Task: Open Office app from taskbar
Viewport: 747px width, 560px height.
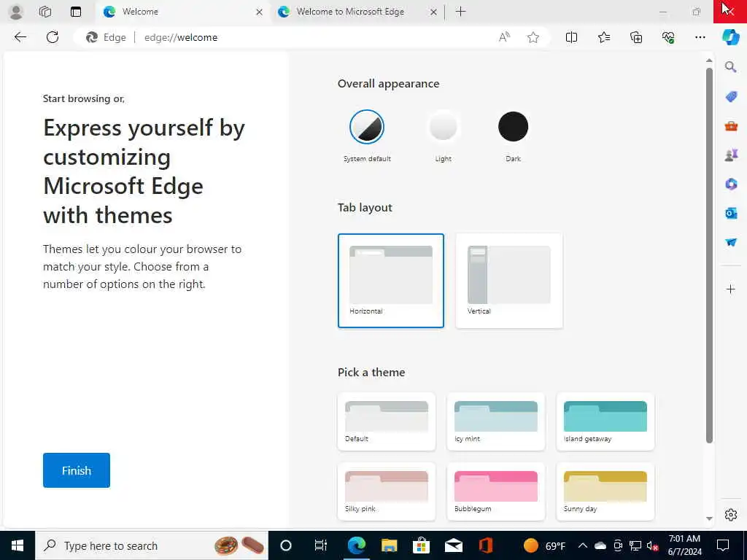Action: pos(485,545)
